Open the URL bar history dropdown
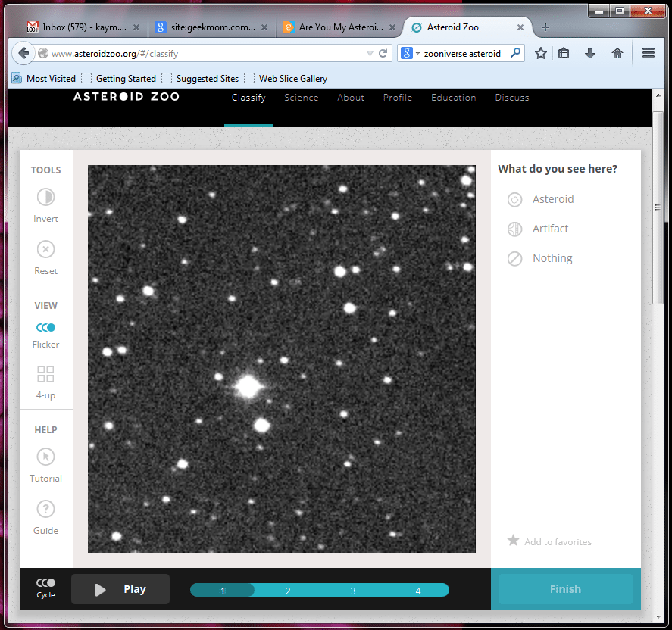The width and height of the screenshot is (672, 630). (369, 54)
